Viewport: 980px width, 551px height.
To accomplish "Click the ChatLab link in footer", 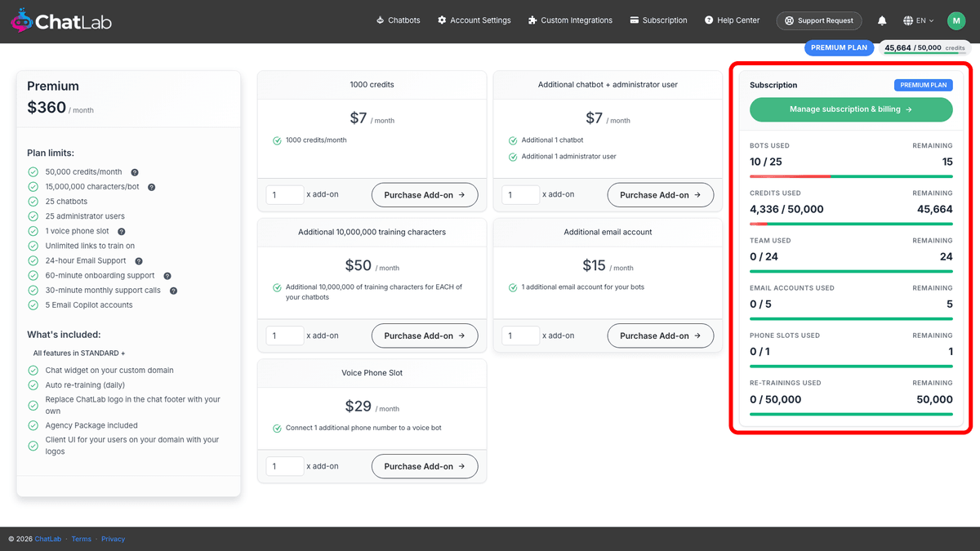I will [x=48, y=539].
